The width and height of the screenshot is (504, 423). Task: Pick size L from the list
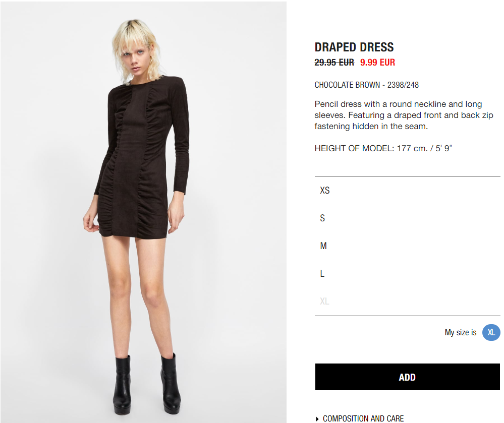pos(407,273)
